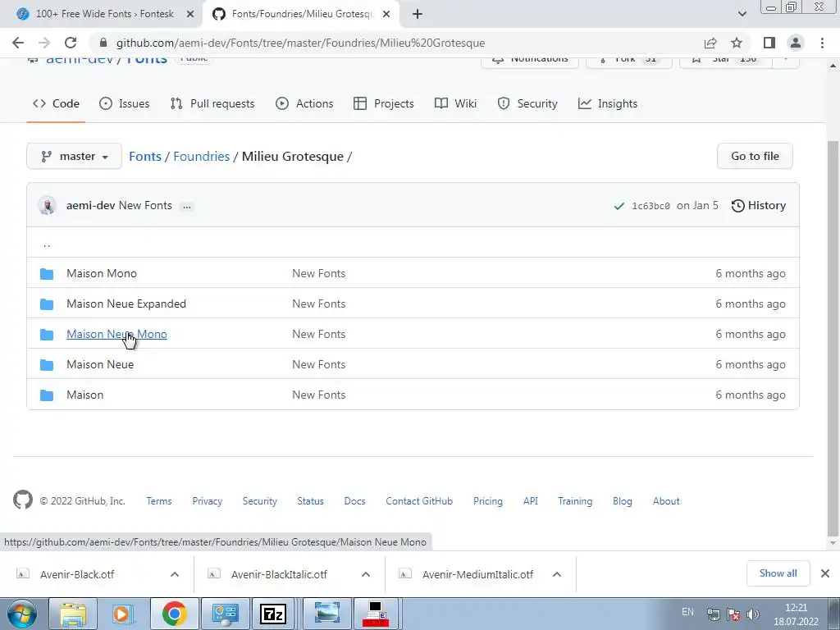Expand the master branch dropdown
The height and width of the screenshot is (630, 840).
pos(74,157)
